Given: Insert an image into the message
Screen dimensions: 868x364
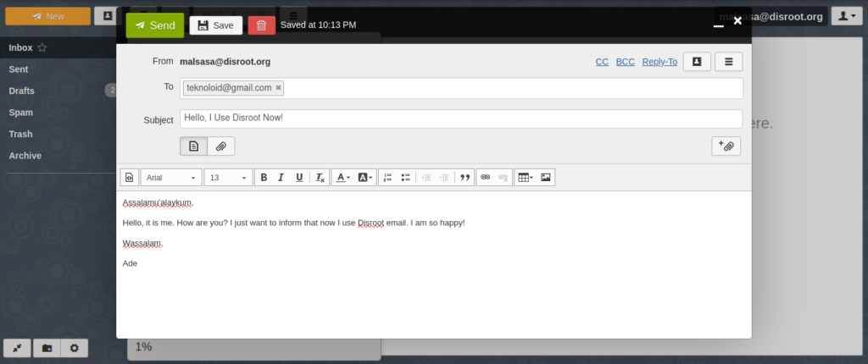Looking at the screenshot, I should pyautogui.click(x=546, y=178).
